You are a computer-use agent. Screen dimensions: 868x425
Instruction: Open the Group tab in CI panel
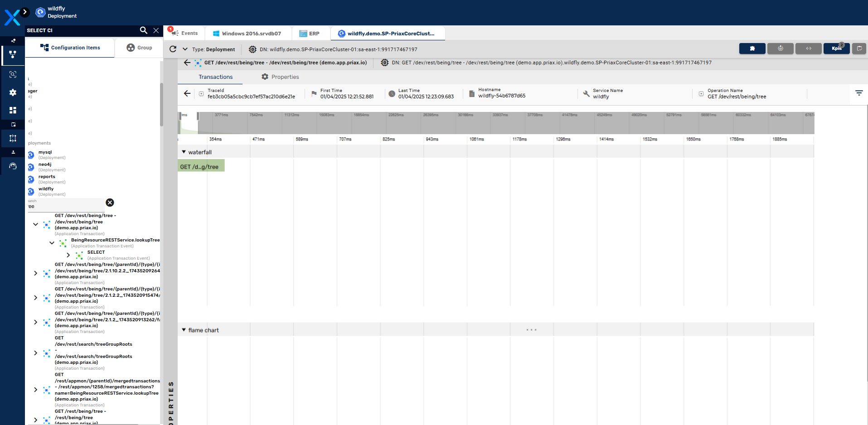(x=139, y=48)
